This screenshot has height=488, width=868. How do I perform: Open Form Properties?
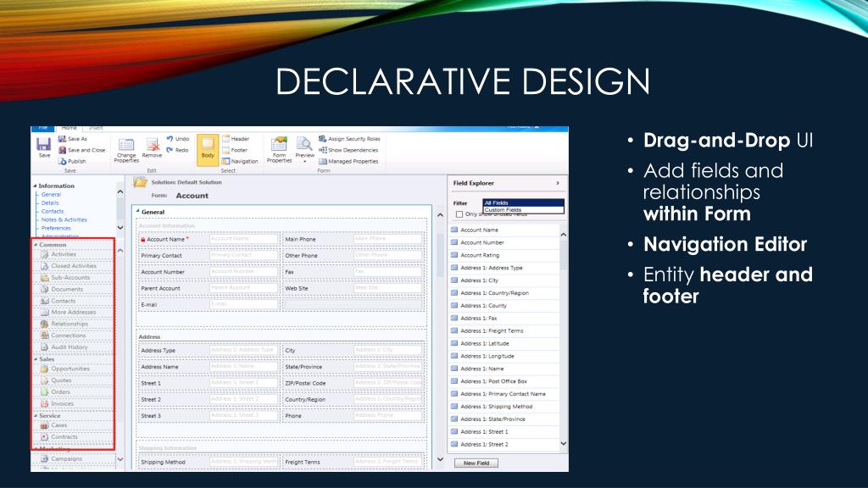tap(279, 150)
